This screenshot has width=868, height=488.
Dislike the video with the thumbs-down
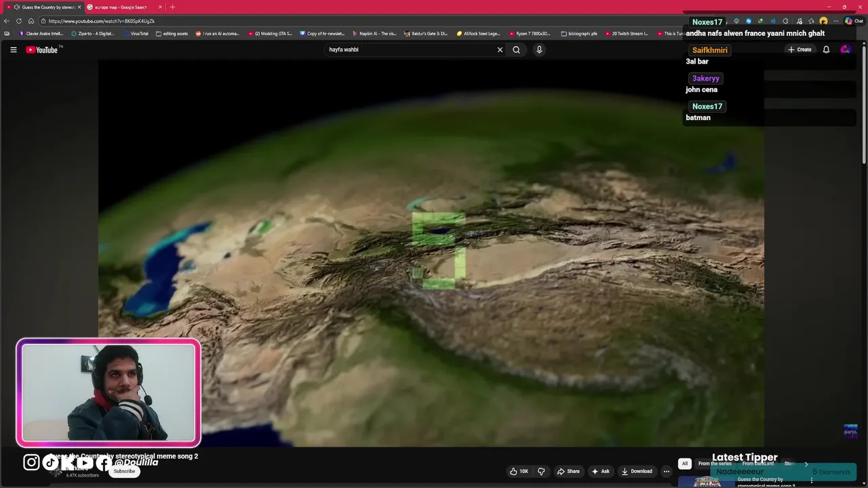(x=541, y=471)
